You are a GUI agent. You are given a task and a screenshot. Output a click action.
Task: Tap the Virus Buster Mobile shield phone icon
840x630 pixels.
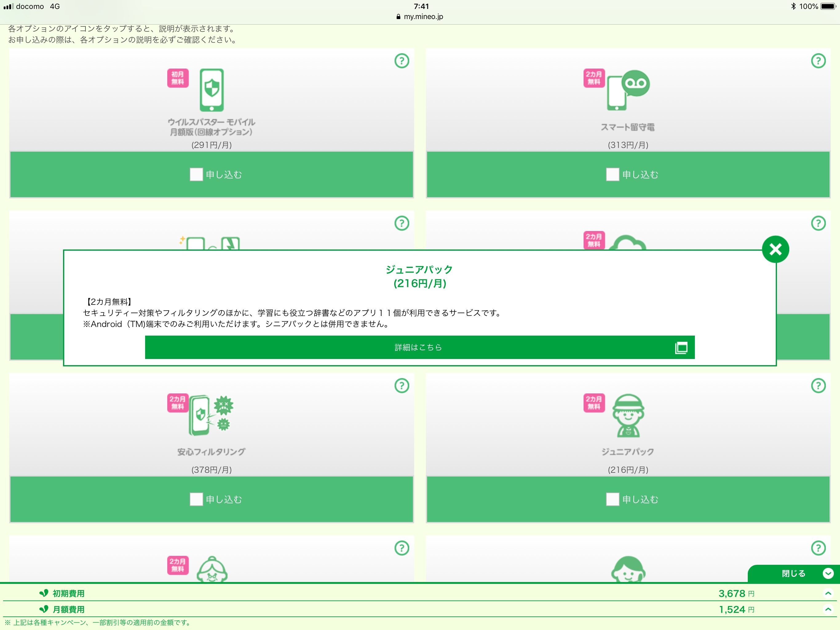(x=212, y=90)
